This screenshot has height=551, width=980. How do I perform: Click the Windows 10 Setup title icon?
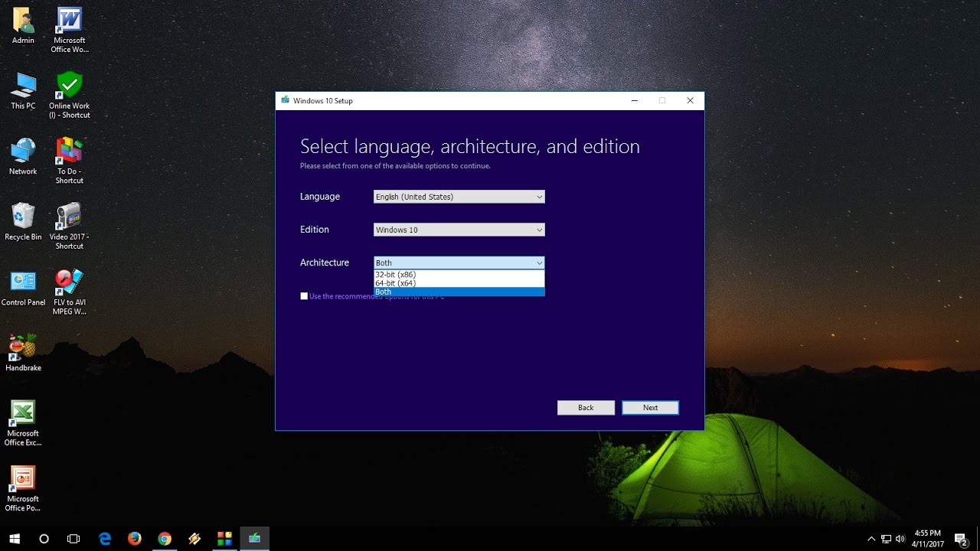(286, 100)
